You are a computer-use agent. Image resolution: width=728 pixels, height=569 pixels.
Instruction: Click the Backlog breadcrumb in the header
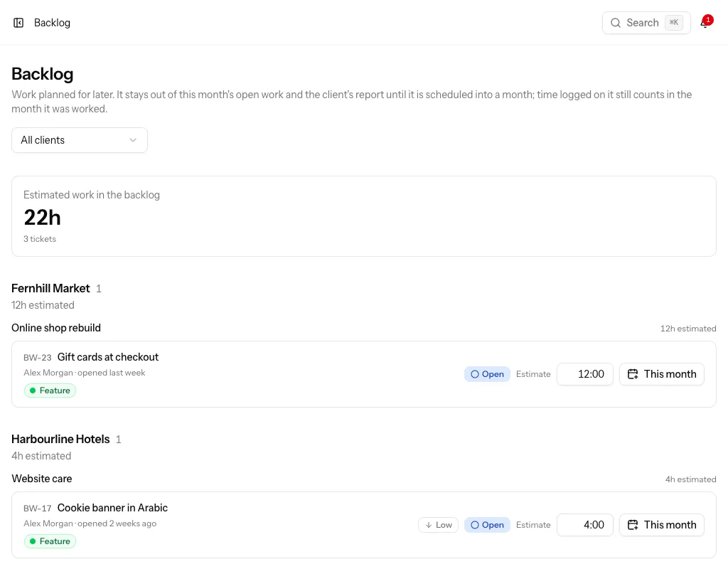(52, 23)
